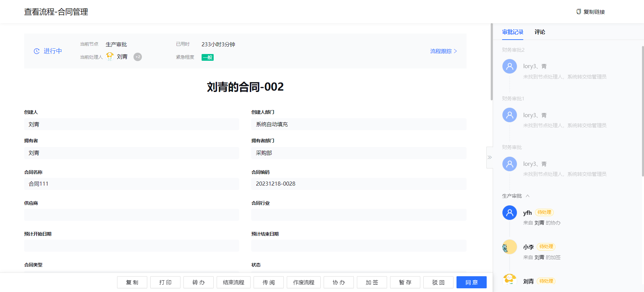Click the 协办 button

point(339,282)
